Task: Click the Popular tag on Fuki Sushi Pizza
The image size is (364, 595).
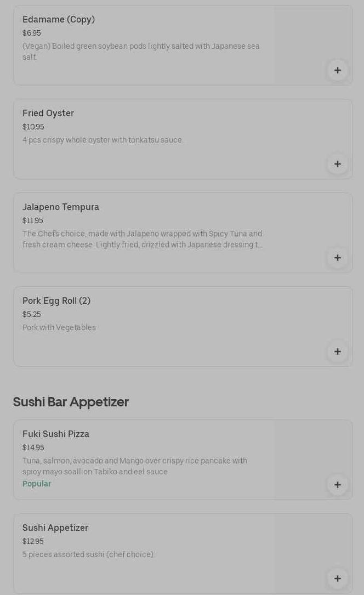Action: pos(37,484)
